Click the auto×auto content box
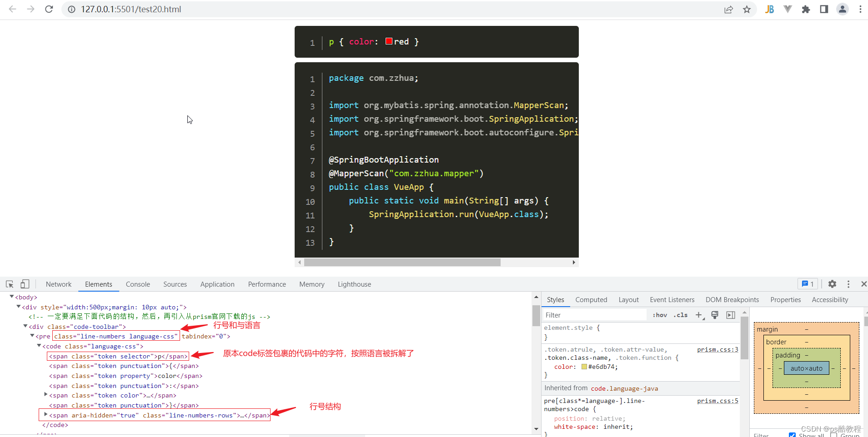Screen dimensions: 868x437 (x=806, y=368)
